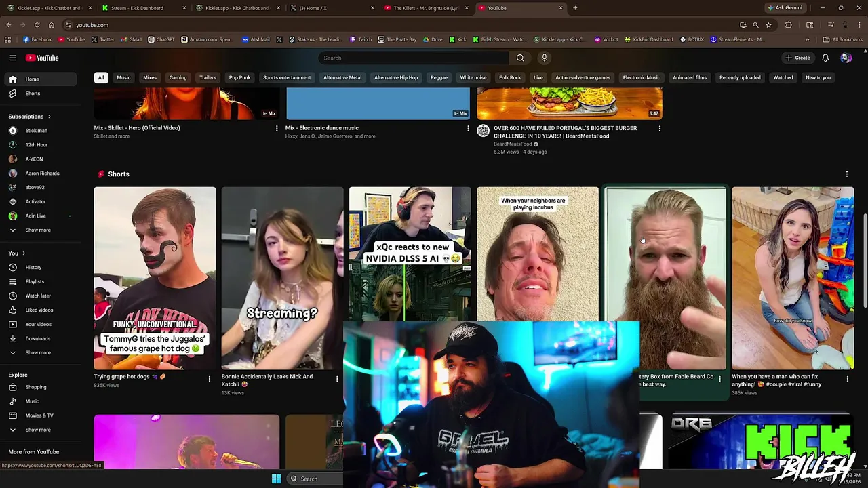
Task: Open the Ask Gemini button
Action: pyautogui.click(x=785, y=8)
